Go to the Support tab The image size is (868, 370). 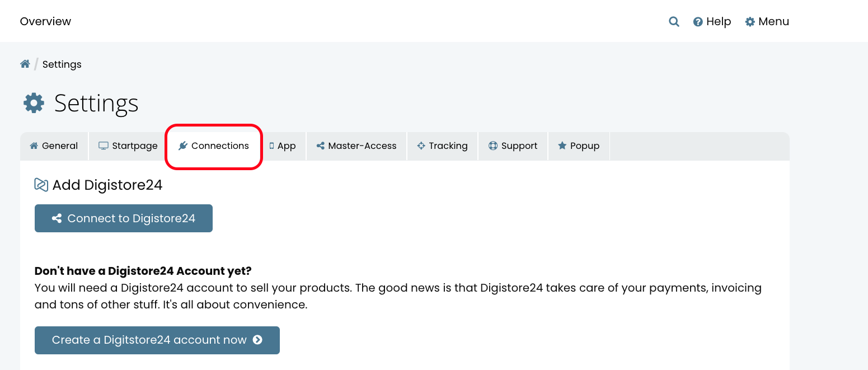(513, 146)
